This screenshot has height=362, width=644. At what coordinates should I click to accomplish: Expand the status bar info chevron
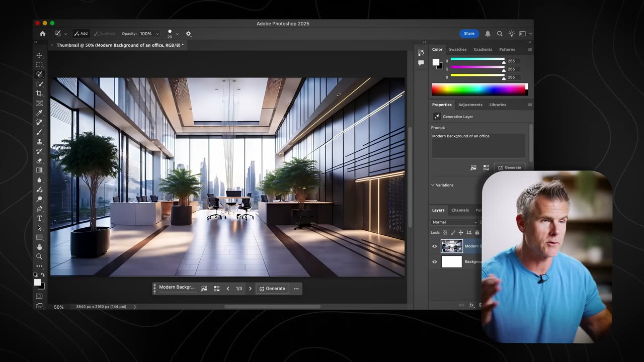(135, 307)
